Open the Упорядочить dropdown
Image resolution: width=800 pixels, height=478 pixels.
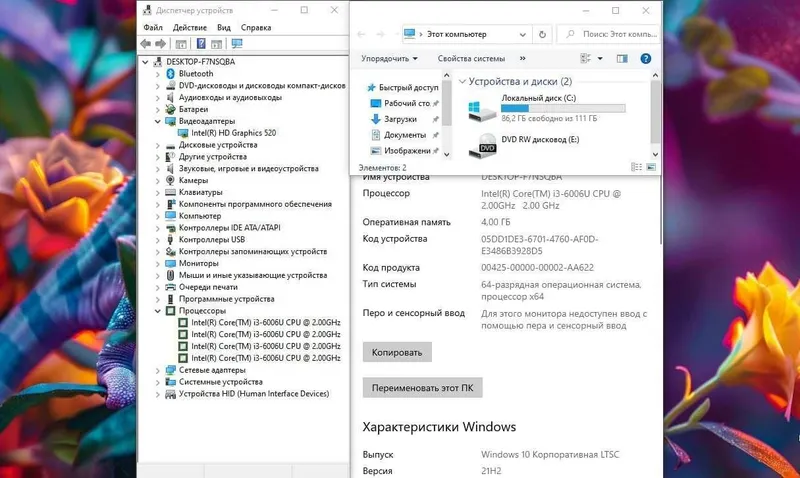389,59
